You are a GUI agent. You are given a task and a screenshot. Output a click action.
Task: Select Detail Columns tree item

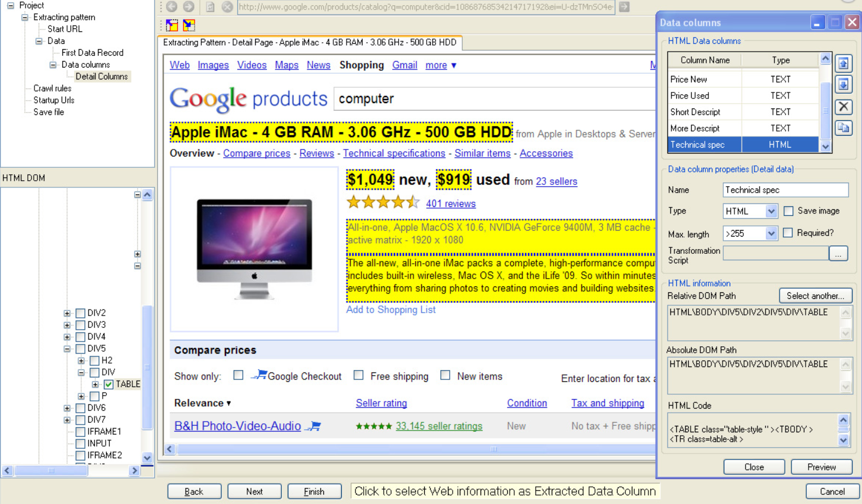click(101, 76)
